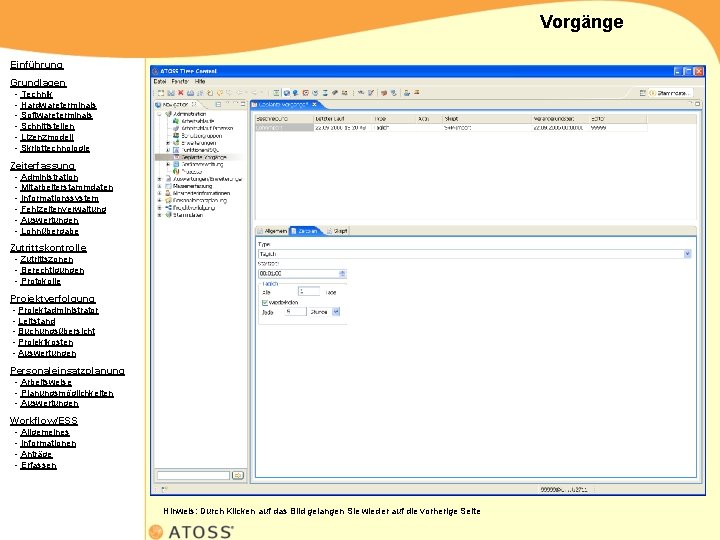720x540 pixels.
Task: Select the Benutzergruppen tree item
Action: coord(202,135)
